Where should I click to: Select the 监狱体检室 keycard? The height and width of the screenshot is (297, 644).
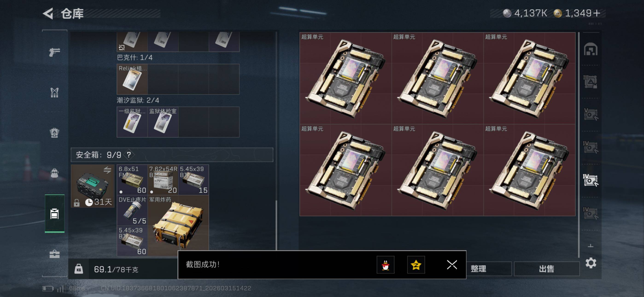click(x=163, y=122)
